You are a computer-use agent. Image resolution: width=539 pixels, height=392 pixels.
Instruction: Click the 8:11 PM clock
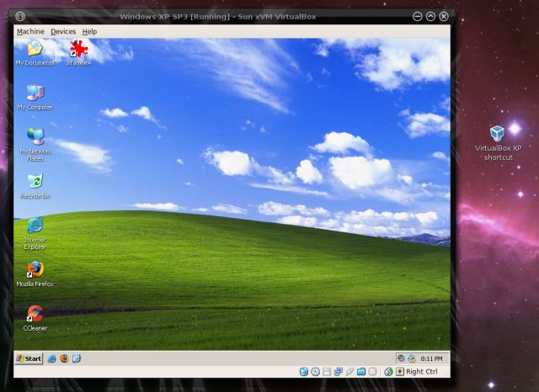point(431,358)
